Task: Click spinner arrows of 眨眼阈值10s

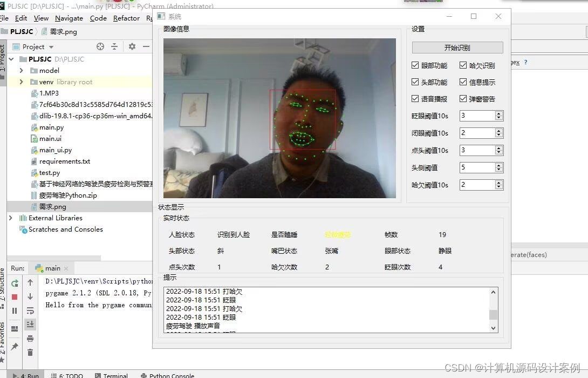Action: pyautogui.click(x=498, y=116)
